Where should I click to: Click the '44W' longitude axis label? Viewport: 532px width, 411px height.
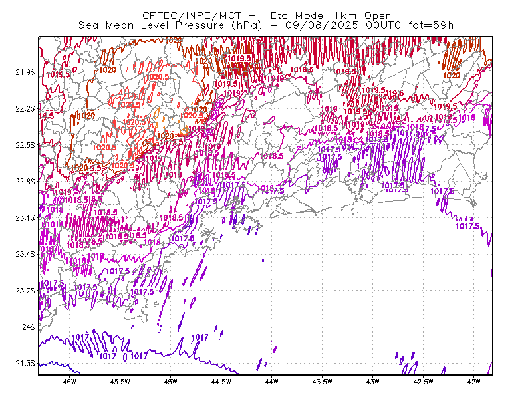coord(272,382)
